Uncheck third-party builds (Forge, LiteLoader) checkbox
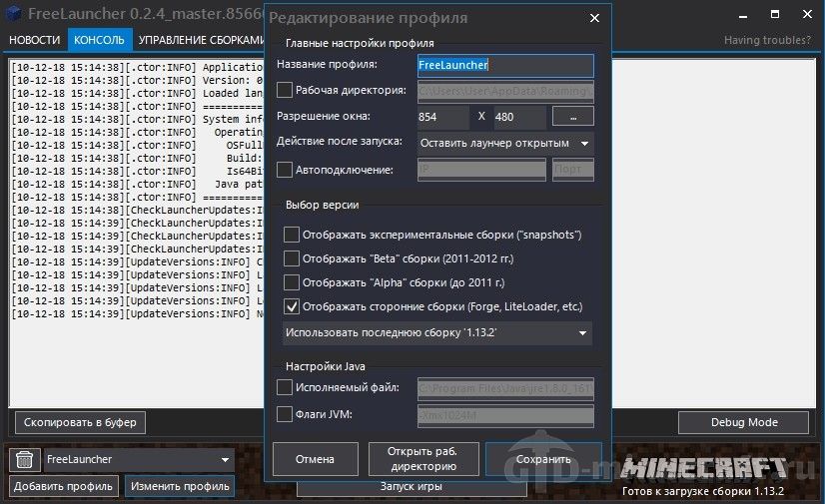The image size is (825, 504). coord(292,306)
